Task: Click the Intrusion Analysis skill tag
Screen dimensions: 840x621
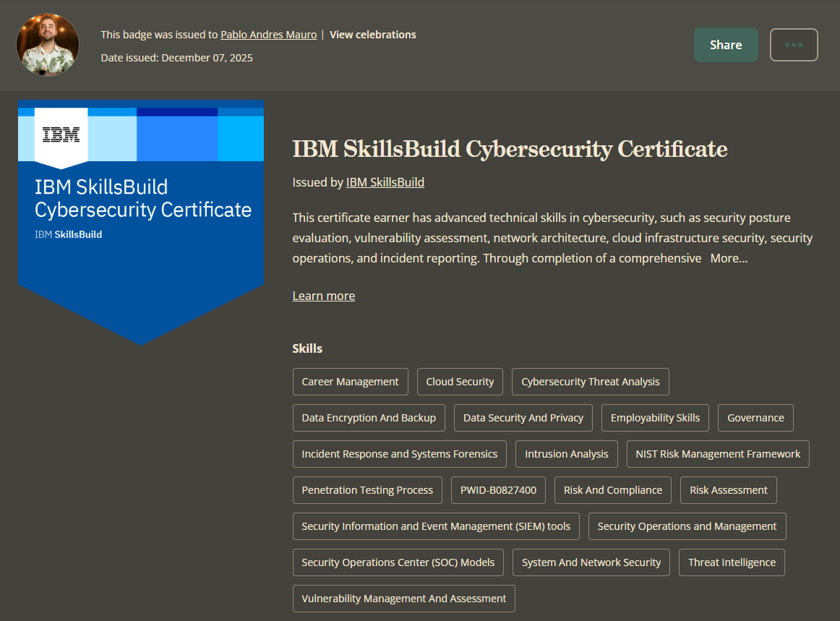Action: tap(567, 454)
